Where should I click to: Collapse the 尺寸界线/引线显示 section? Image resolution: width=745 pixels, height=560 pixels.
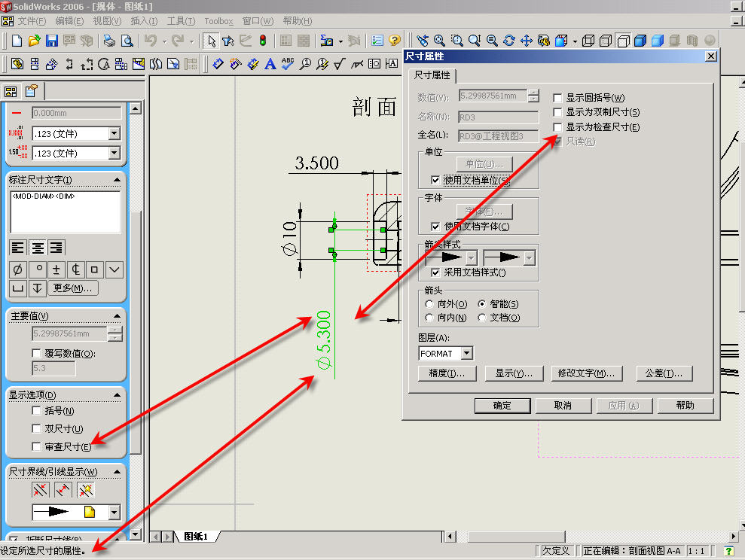(x=117, y=472)
